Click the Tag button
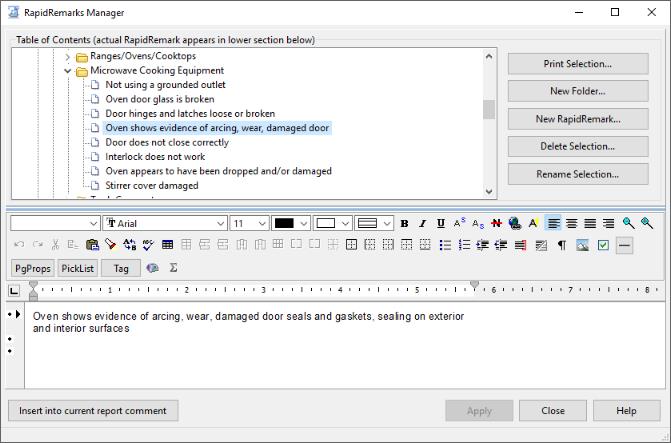Image resolution: width=671 pixels, height=443 pixels. click(x=121, y=268)
